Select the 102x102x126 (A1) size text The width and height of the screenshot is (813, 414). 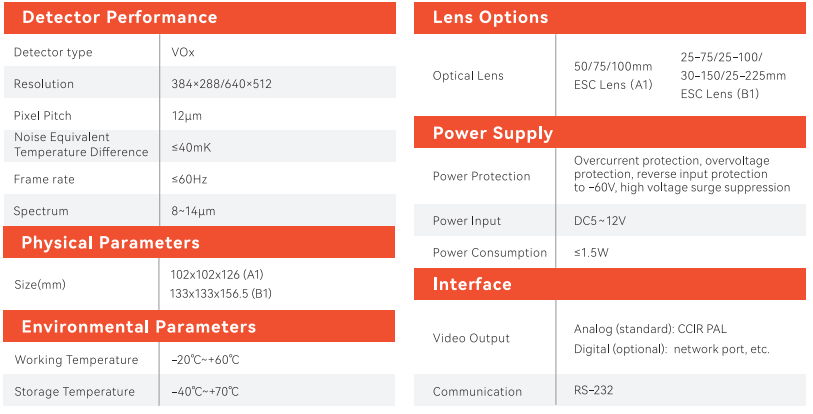pyautogui.click(x=217, y=275)
